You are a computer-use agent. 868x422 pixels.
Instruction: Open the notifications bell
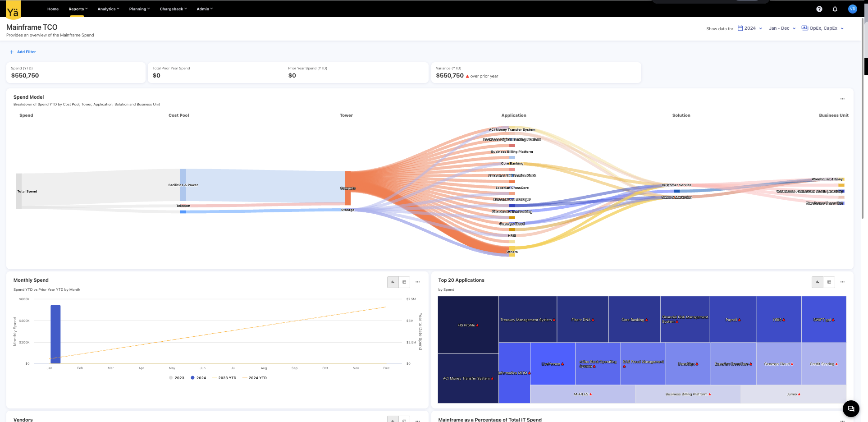(835, 9)
